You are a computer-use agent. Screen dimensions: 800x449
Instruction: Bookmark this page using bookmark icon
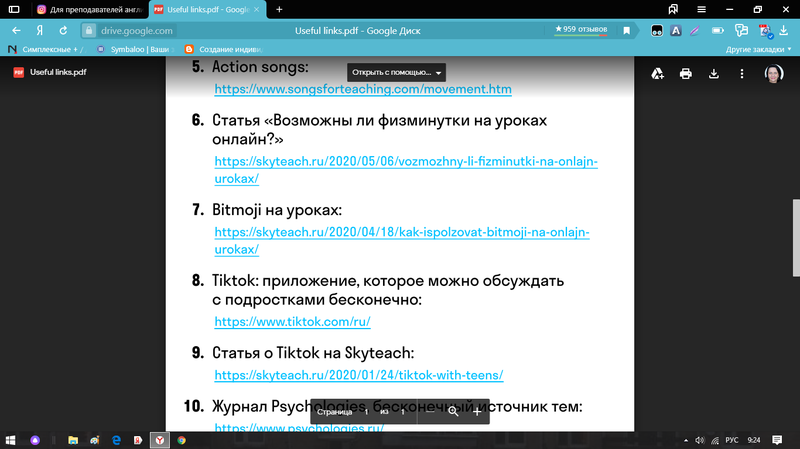(627, 30)
